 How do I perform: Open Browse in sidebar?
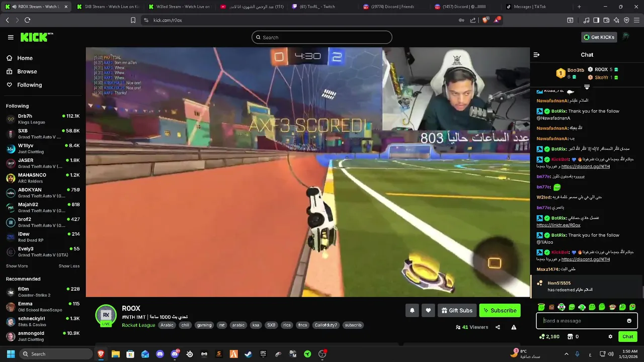22,71
